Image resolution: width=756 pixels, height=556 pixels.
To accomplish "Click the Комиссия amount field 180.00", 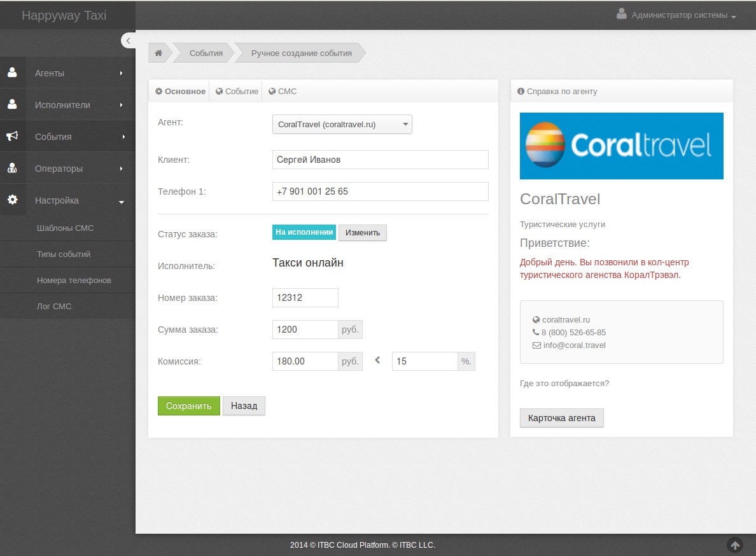I will (305, 361).
